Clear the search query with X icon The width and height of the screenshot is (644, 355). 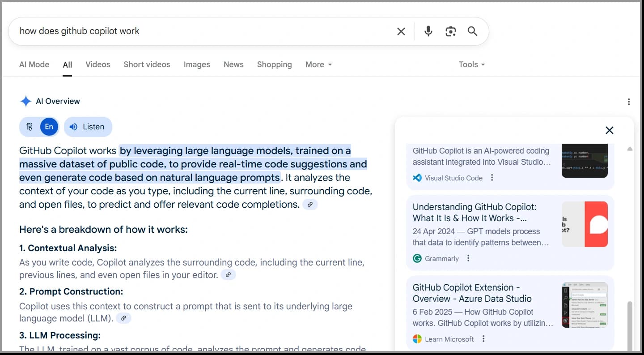401,31
